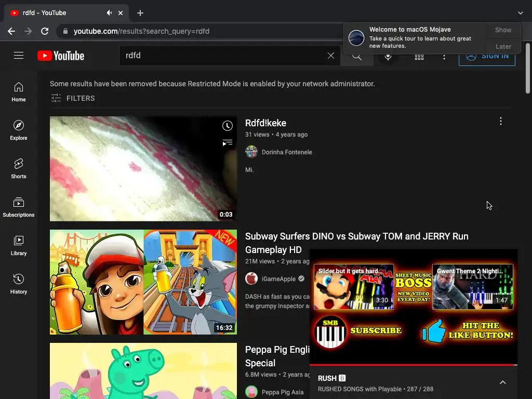The image size is (532, 399).
Task: Click the miniplayer red progress bar
Action: pos(413,365)
